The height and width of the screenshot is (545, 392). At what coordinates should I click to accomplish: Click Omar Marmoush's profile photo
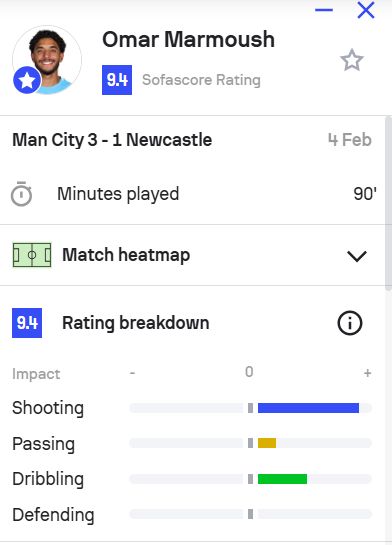click(47, 60)
